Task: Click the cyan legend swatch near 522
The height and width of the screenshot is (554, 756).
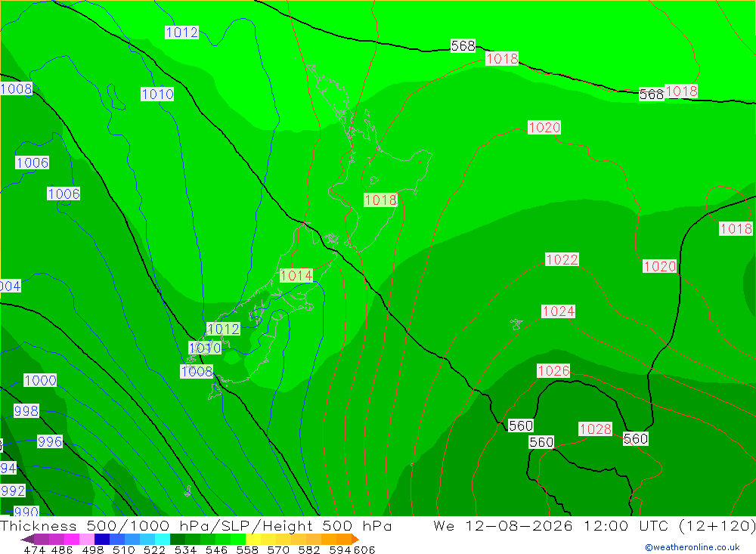Action: point(163,539)
